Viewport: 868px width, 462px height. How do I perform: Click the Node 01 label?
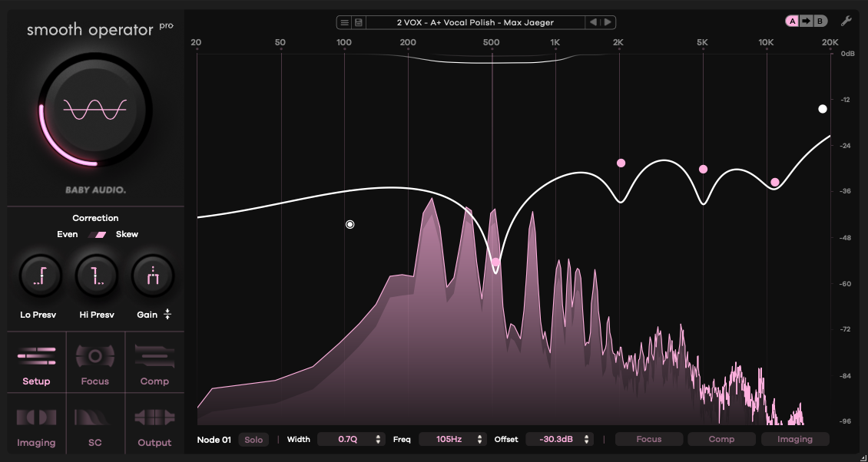(x=214, y=440)
